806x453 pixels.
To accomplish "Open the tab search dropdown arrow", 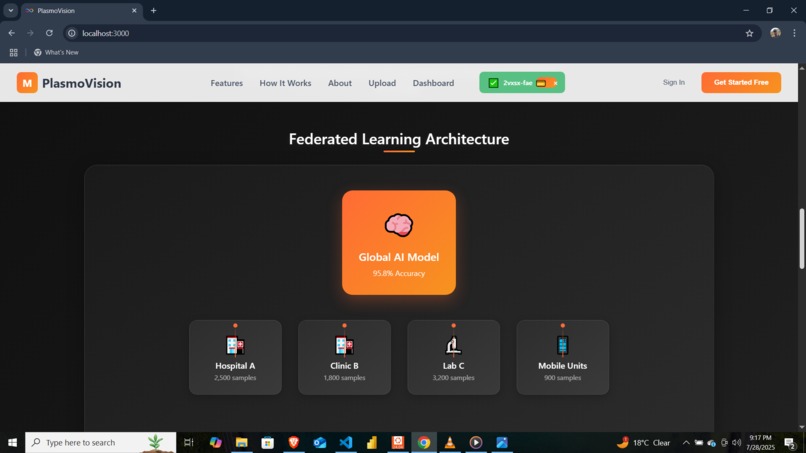I will click(x=10, y=10).
